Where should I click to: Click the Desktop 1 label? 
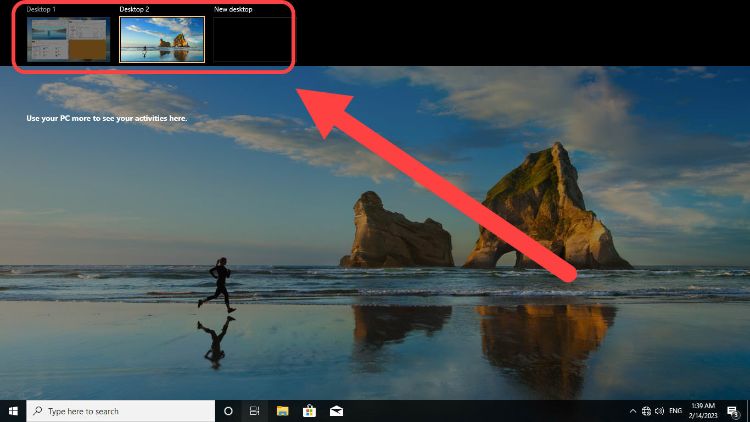[x=41, y=9]
